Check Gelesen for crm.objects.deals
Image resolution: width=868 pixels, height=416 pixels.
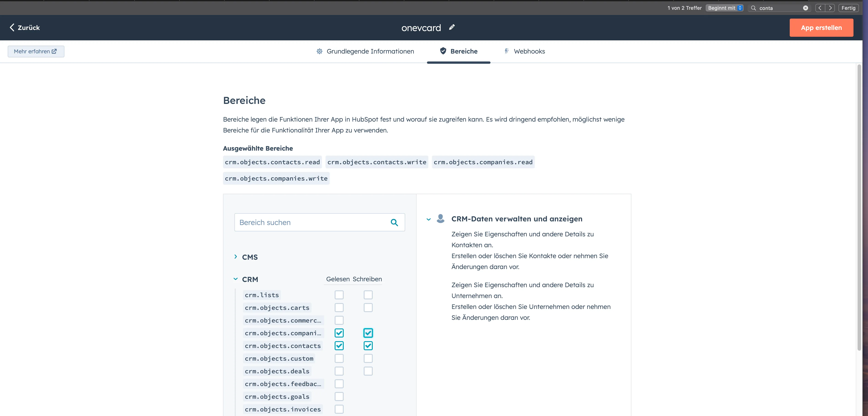339,371
